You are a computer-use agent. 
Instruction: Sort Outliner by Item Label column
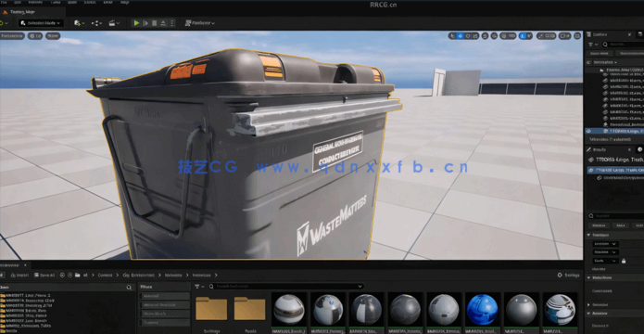[605, 62]
